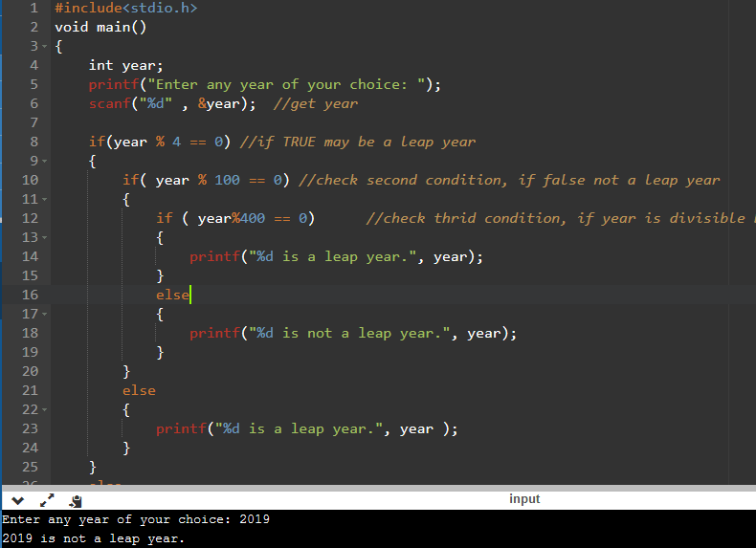Click the 'is not a leap year' printf line
Screen dimensions: 756x548
click(352, 333)
